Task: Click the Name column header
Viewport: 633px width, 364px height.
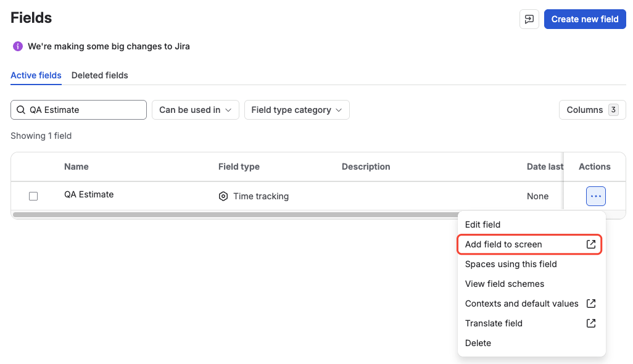Action: click(x=77, y=167)
